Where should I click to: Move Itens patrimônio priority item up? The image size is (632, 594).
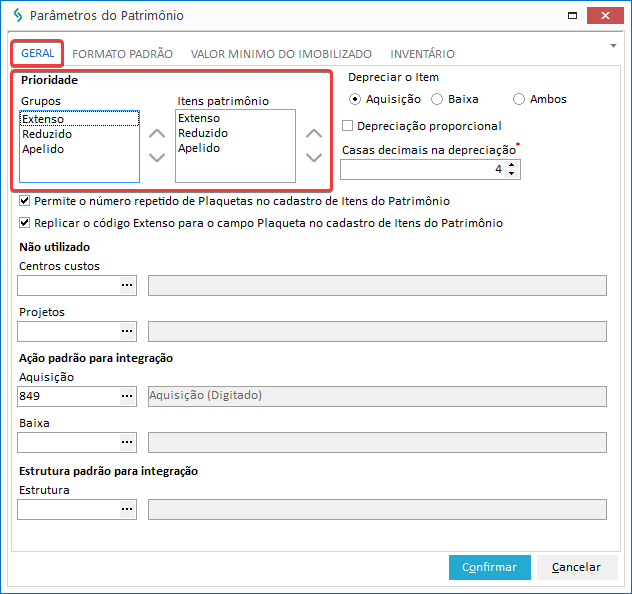coord(313,133)
